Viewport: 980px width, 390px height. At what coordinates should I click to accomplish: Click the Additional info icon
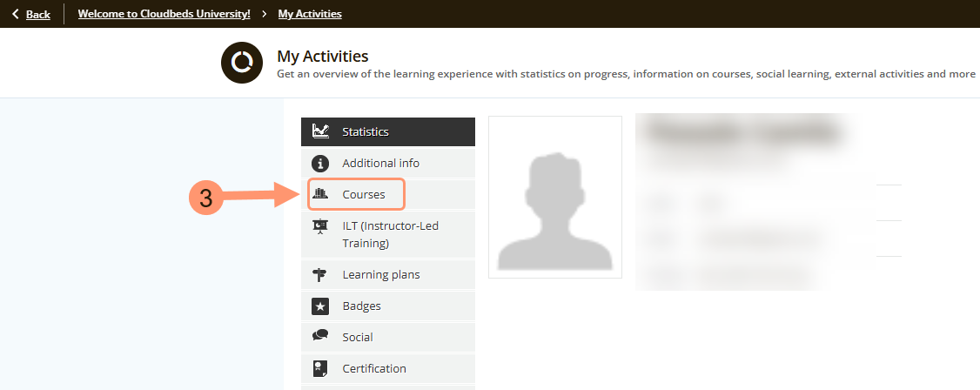[x=320, y=163]
